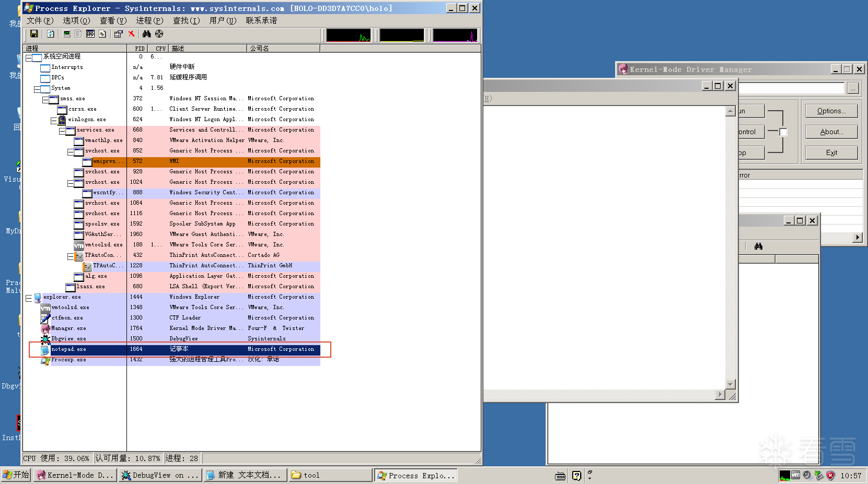Collapse the winlogon.exe tree node

click(54, 121)
